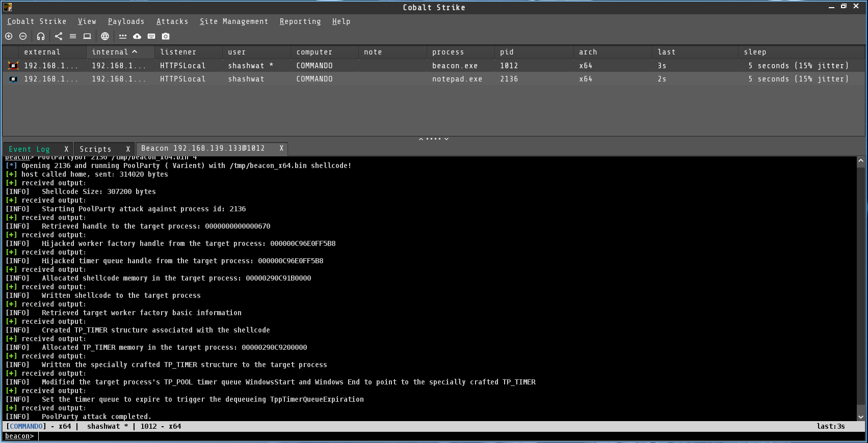Image resolution: width=868 pixels, height=443 pixels.
Task: Click the beacon.exe session row icon
Action: [13, 66]
